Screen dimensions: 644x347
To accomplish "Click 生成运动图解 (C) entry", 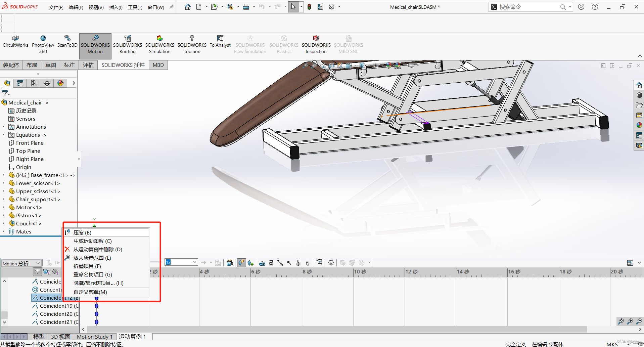I will click(x=106, y=241).
